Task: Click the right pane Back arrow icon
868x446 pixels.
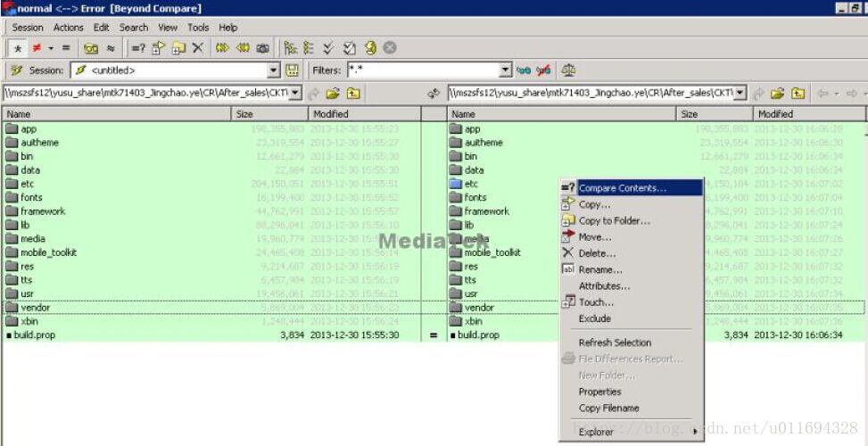Action: pyautogui.click(x=823, y=94)
